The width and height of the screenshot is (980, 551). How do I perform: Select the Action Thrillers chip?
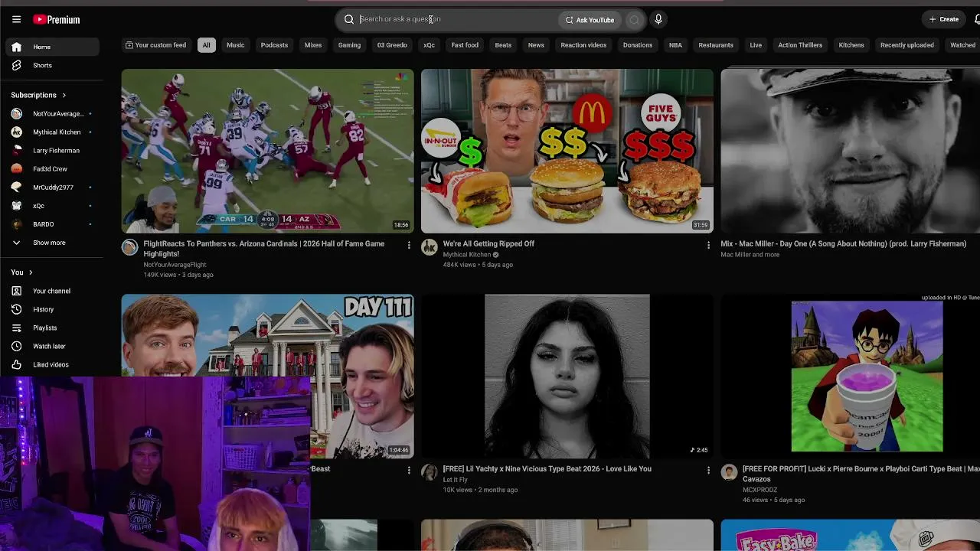[x=800, y=45]
